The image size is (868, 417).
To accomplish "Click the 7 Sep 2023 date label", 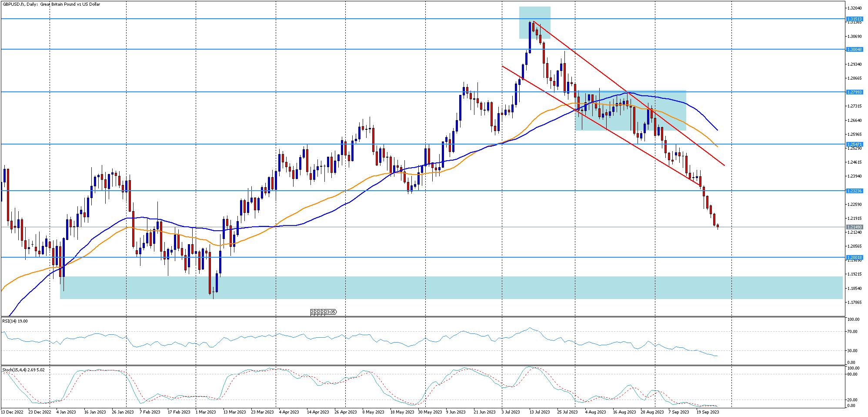I will [x=679, y=412].
